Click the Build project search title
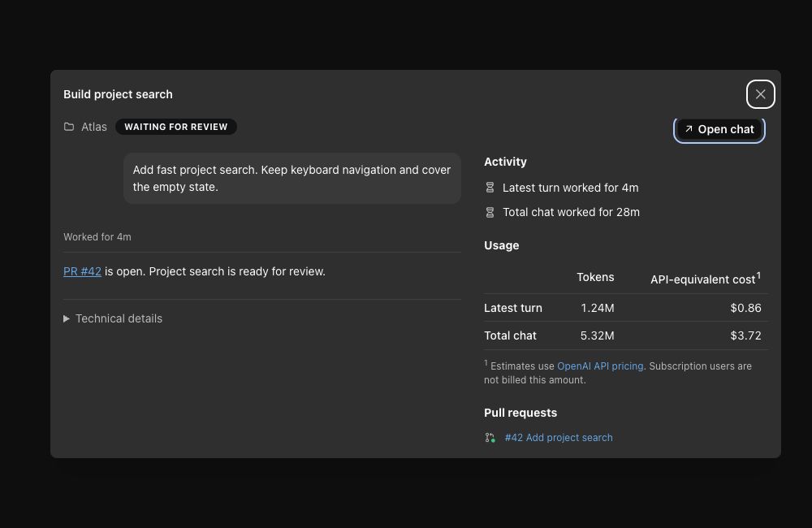The image size is (812, 528). pos(118,94)
